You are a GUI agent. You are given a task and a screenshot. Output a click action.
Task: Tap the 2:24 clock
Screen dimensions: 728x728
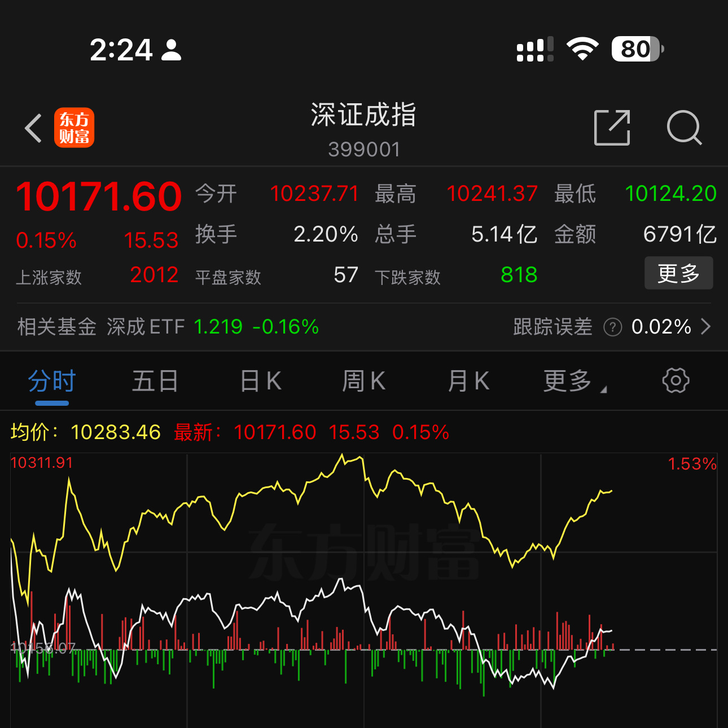point(121,50)
